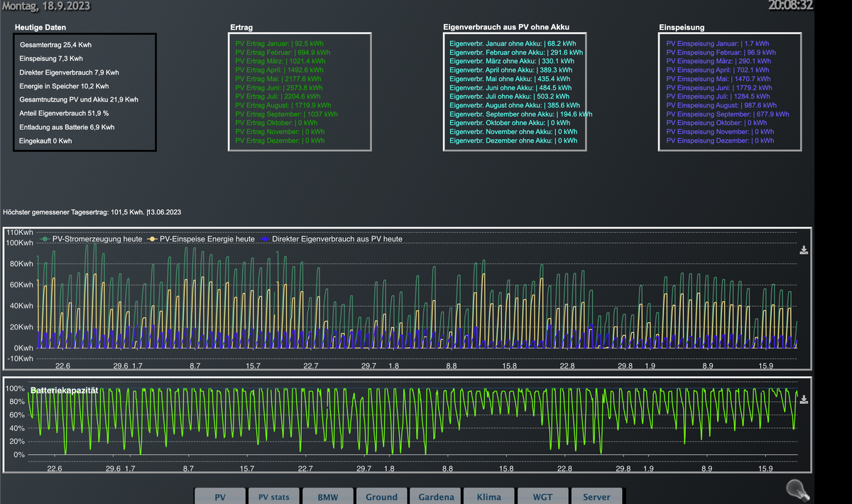Click PV Ertrag Juli row

(279, 97)
